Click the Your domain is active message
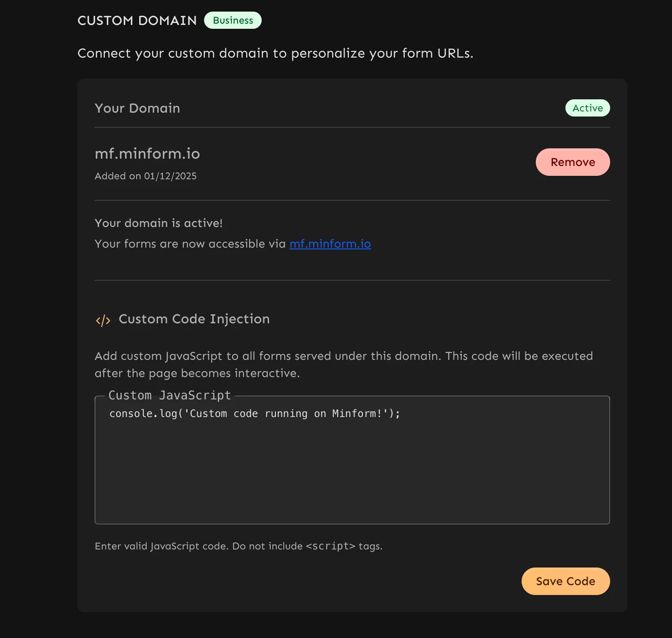The image size is (672, 638). click(158, 223)
